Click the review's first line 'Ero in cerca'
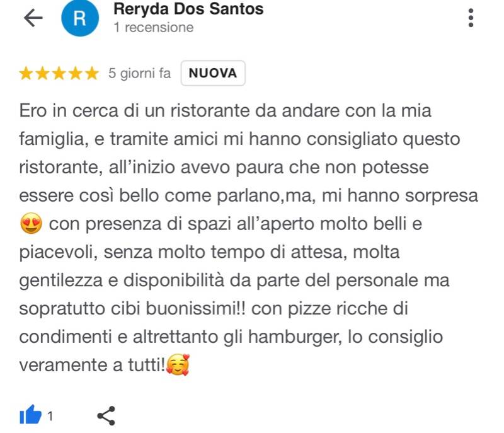504x433 pixels. [69, 110]
